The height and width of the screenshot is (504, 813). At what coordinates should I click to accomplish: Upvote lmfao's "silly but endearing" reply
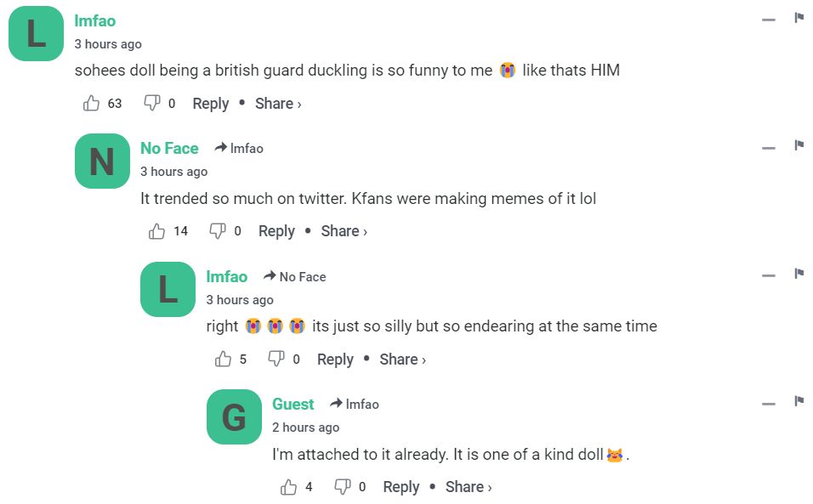click(x=224, y=360)
